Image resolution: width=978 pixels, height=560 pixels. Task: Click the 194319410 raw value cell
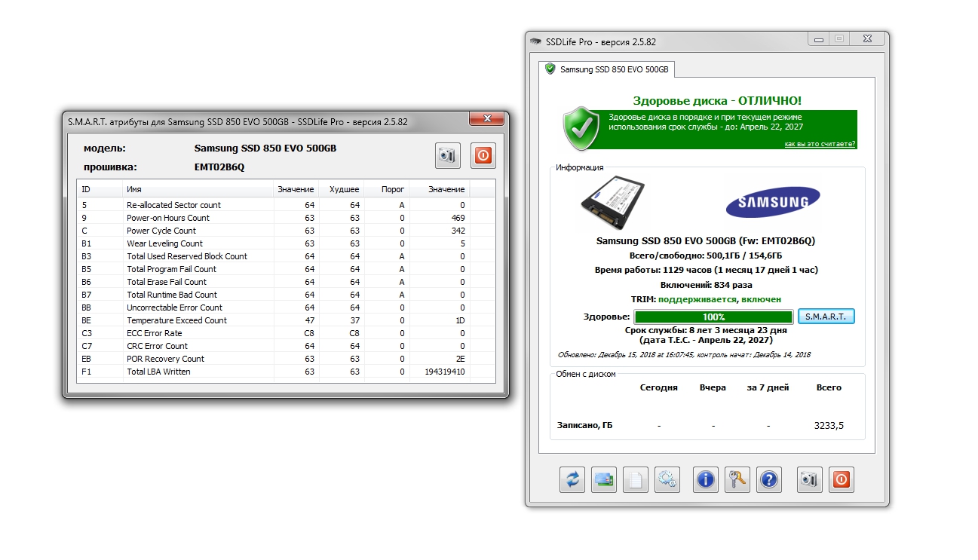tap(445, 372)
